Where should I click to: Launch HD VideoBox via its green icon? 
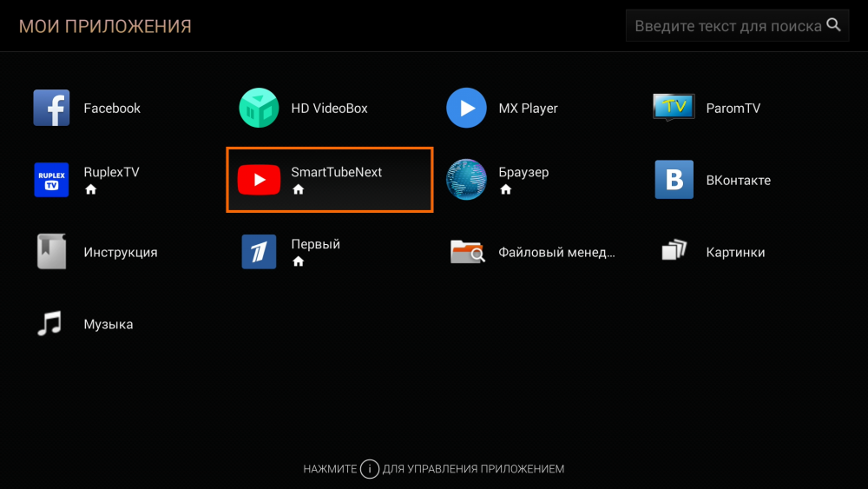(259, 109)
